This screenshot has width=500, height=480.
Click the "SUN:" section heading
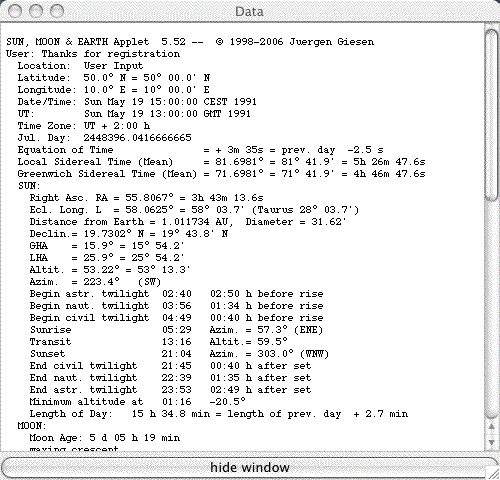29,186
